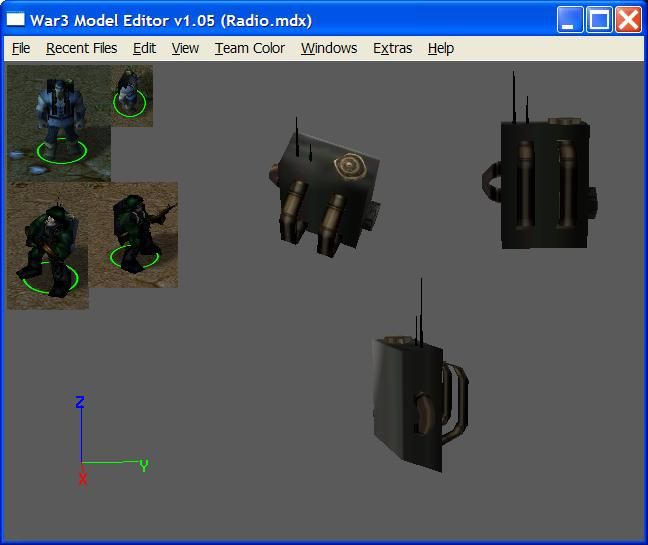
Task: Maximize the War3 Model Editor window
Action: [x=599, y=19]
